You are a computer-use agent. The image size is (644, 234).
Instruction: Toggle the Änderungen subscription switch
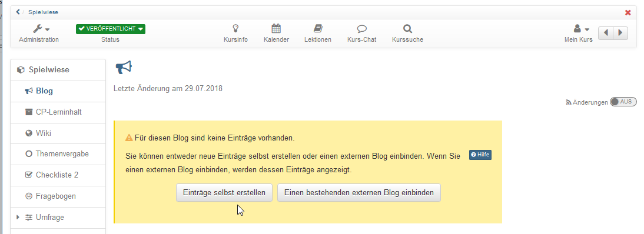623,102
